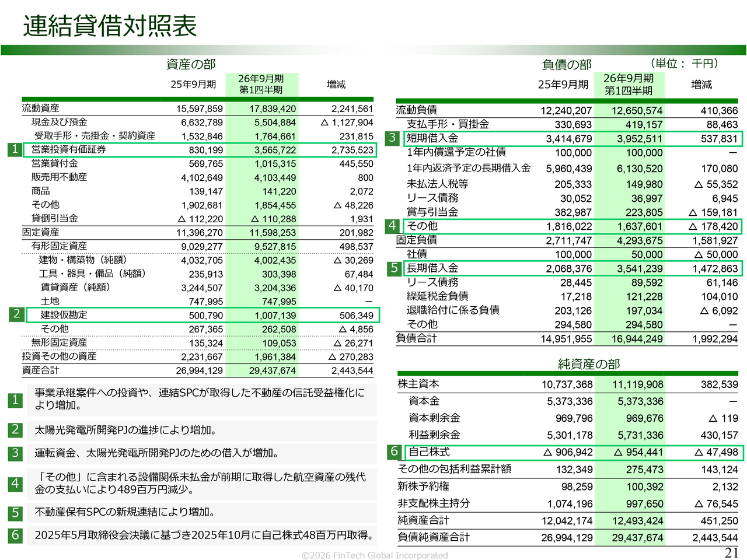Click badge 2 beside 建設仮勘定 row
747x560 pixels.
(16, 314)
